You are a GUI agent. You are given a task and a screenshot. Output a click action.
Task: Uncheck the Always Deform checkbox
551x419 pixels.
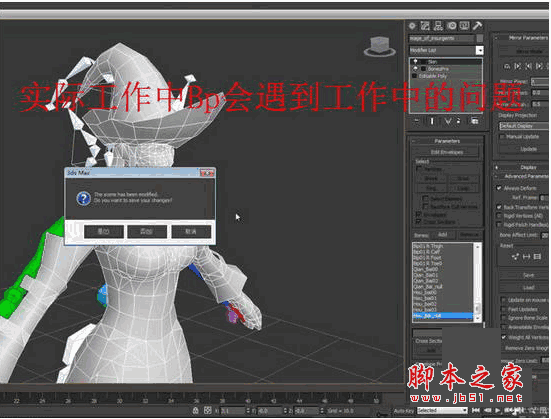click(499, 188)
